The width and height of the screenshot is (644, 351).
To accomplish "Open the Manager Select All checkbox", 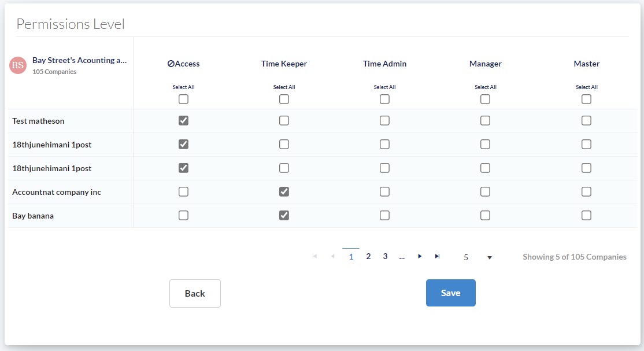I will (485, 99).
